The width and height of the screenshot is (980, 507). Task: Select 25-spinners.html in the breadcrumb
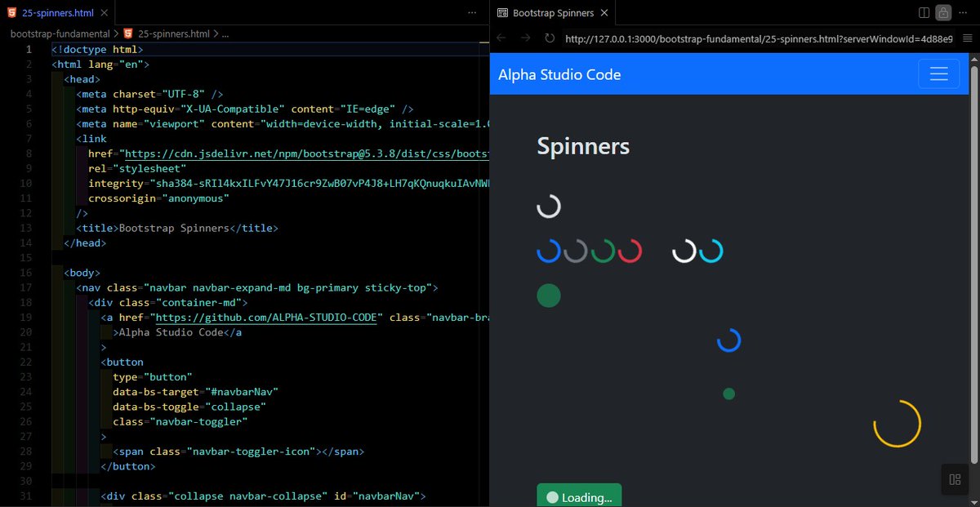(x=173, y=33)
